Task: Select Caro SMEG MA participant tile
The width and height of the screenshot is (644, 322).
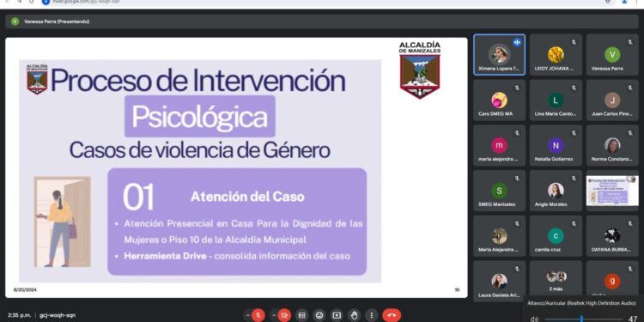Action: [x=500, y=100]
